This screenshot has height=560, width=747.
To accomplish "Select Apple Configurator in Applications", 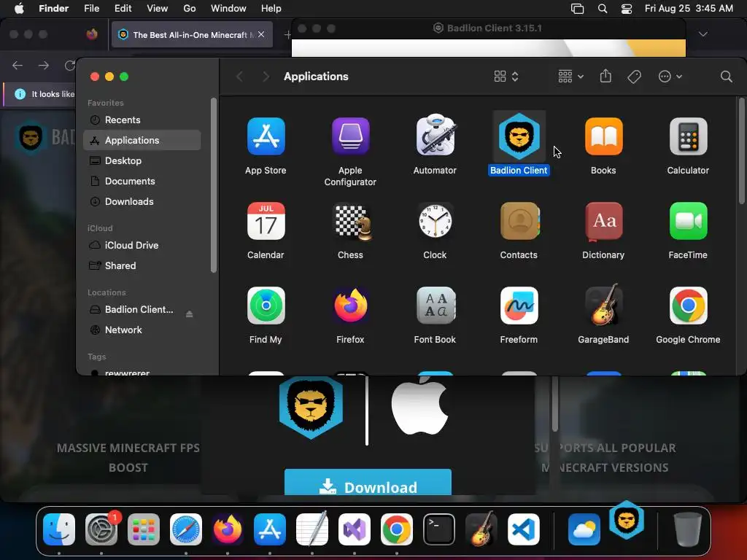I will coord(351,136).
